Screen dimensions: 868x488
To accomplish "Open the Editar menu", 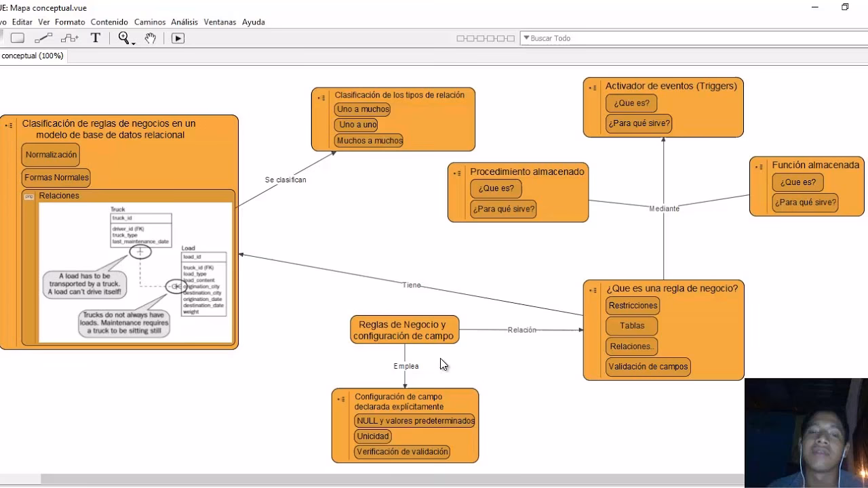I will tap(22, 22).
